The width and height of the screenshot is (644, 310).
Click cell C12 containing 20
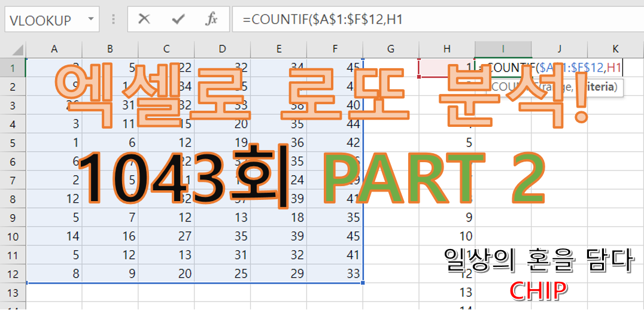(x=166, y=273)
